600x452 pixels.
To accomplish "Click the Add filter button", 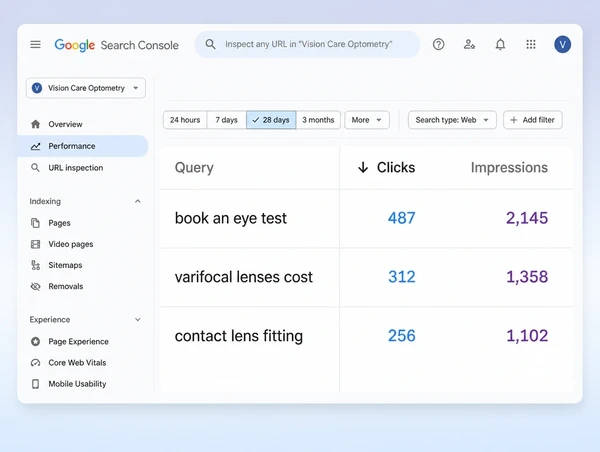I will pyautogui.click(x=533, y=120).
